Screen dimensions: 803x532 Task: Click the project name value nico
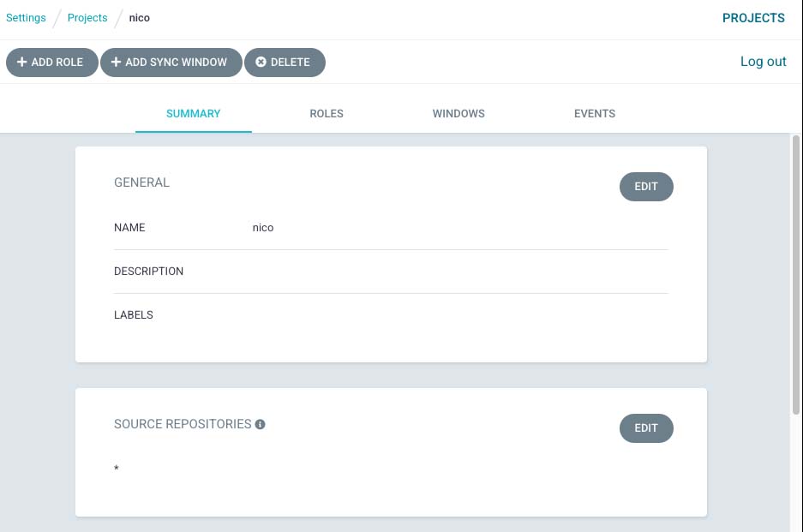pyautogui.click(x=263, y=228)
